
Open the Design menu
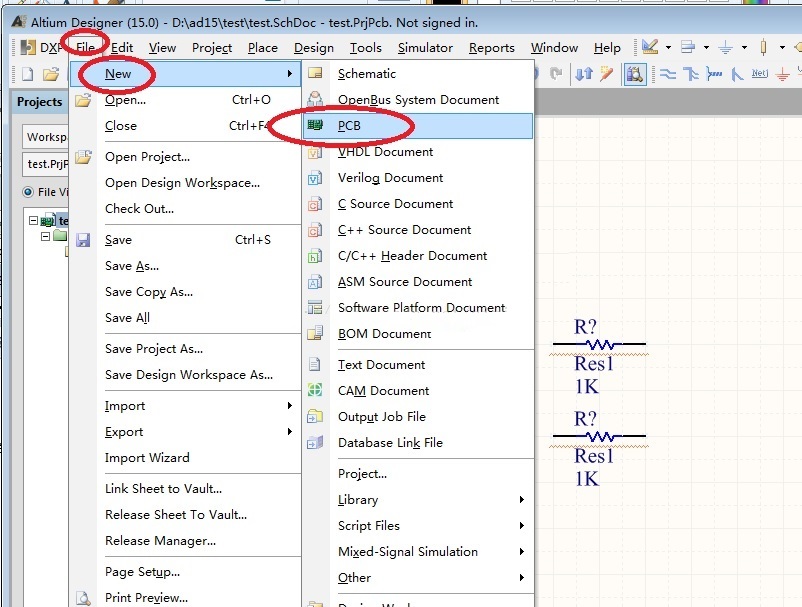tap(314, 47)
